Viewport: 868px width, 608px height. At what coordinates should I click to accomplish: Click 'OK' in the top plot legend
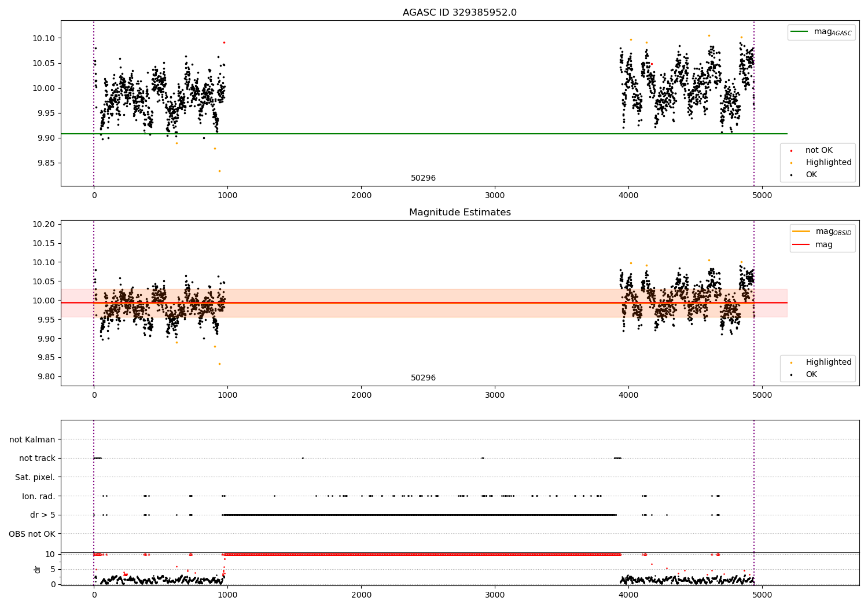(x=811, y=175)
